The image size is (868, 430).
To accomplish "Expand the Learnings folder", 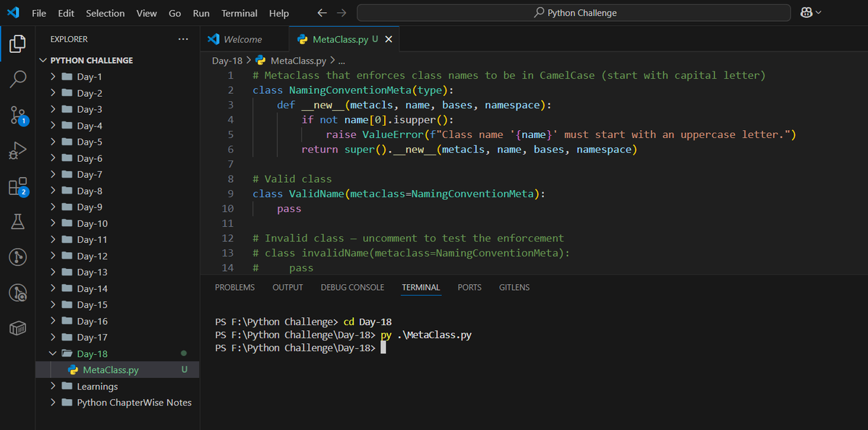I will tap(53, 386).
